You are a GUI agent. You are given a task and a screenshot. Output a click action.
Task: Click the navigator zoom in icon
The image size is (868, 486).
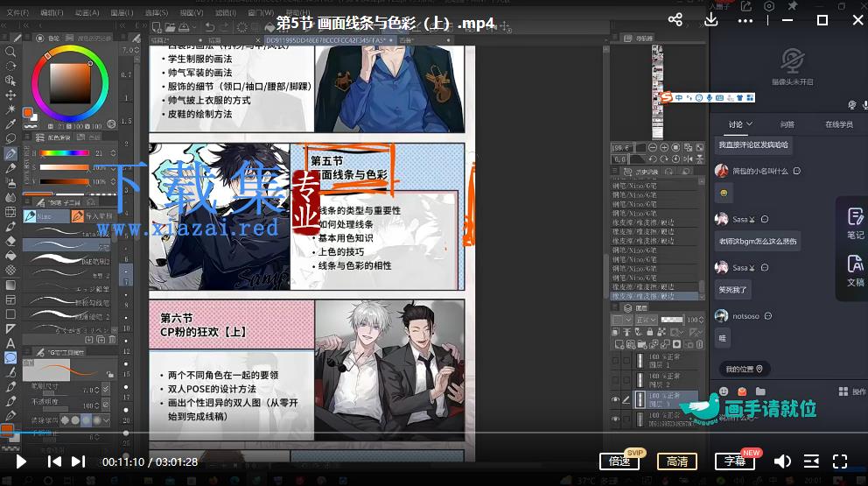pyautogui.click(x=664, y=147)
